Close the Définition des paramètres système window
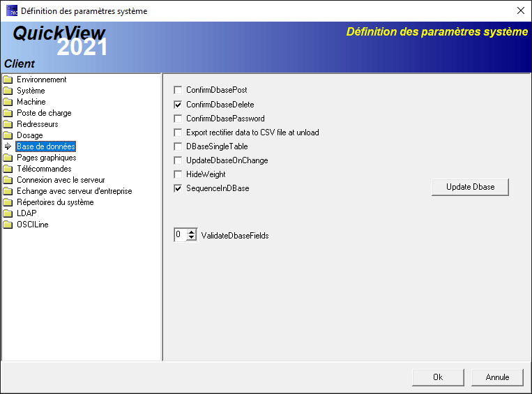 click(x=520, y=11)
